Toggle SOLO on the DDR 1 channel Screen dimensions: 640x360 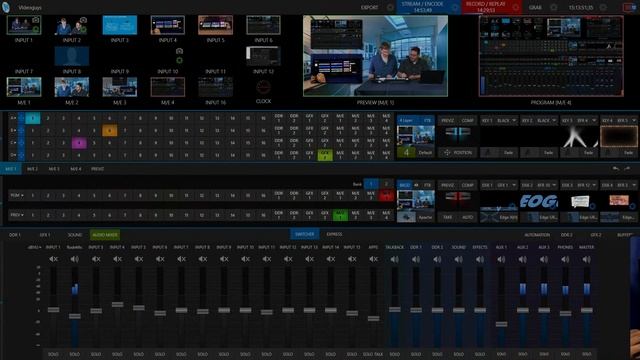point(416,354)
